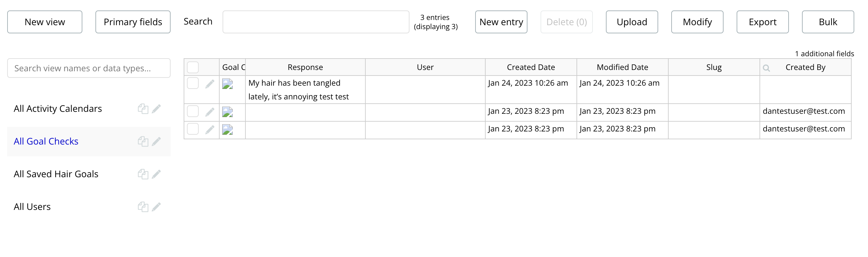Screen dimensions: 868x257
Task: Edit the Jan 24 entry with pencil icon
Action: pyautogui.click(x=209, y=84)
